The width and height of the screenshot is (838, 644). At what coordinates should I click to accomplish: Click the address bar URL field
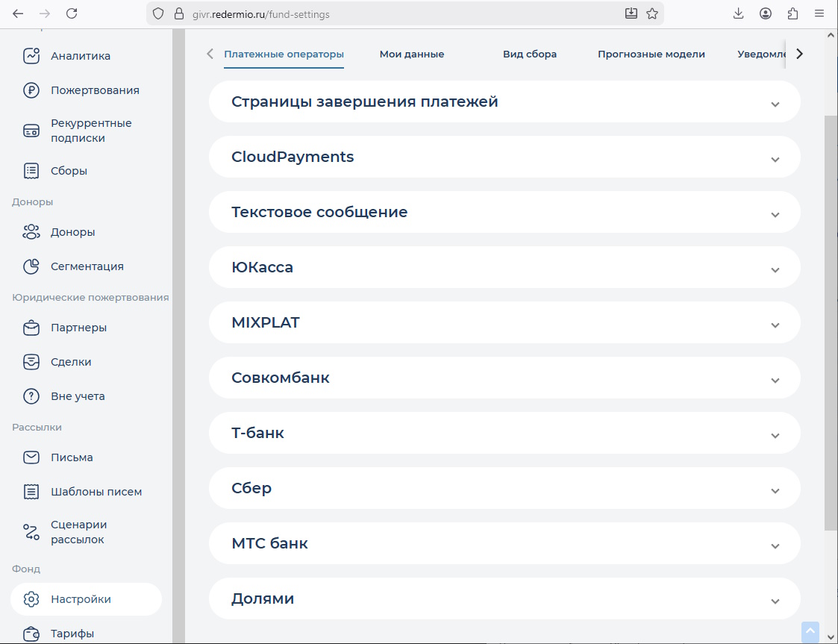404,14
